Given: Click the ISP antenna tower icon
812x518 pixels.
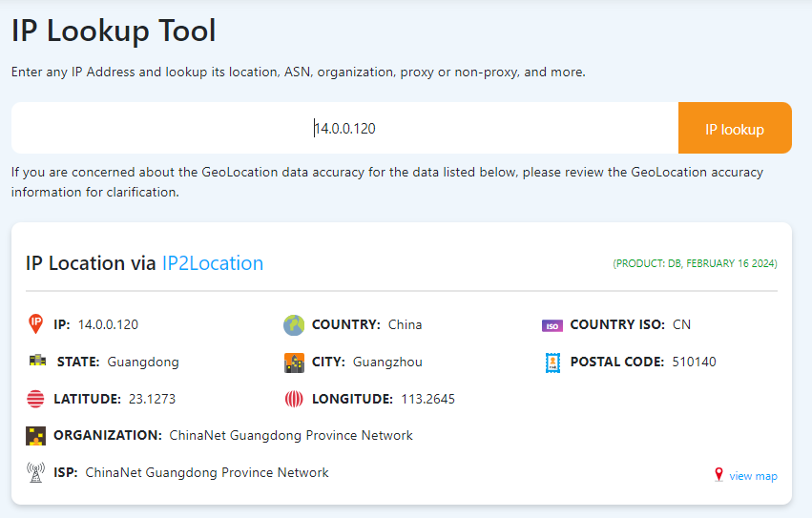Looking at the screenshot, I should 35,472.
